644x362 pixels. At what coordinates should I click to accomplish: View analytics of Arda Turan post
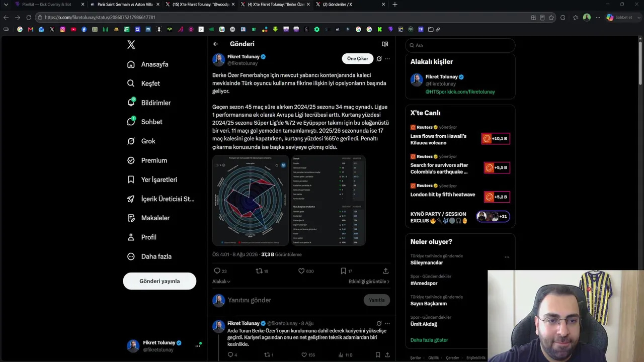click(345, 355)
